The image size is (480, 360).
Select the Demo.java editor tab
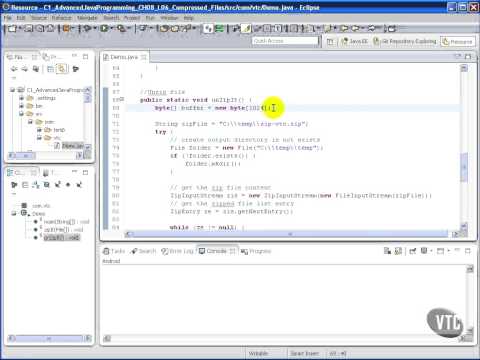pyautogui.click(x=124, y=57)
